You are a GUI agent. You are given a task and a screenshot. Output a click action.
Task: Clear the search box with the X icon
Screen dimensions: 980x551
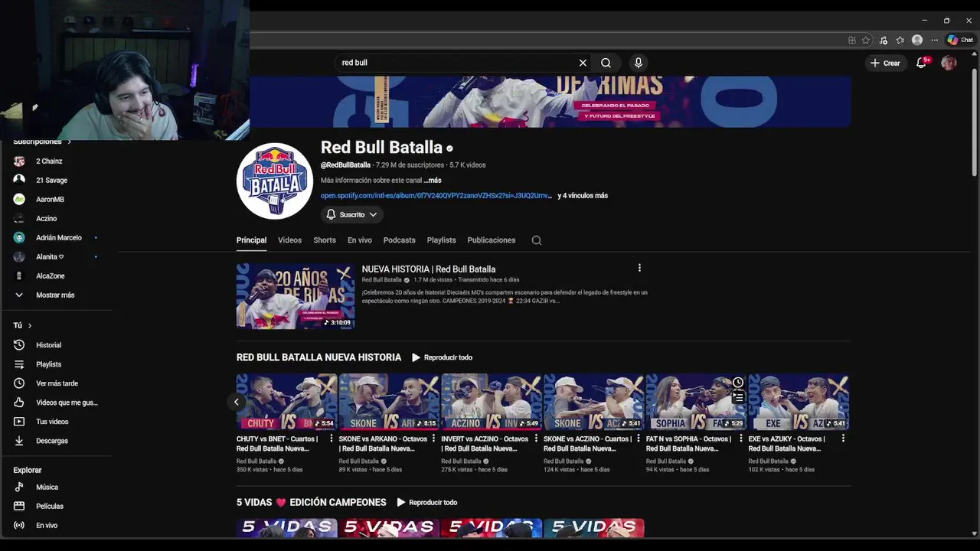[x=583, y=63]
